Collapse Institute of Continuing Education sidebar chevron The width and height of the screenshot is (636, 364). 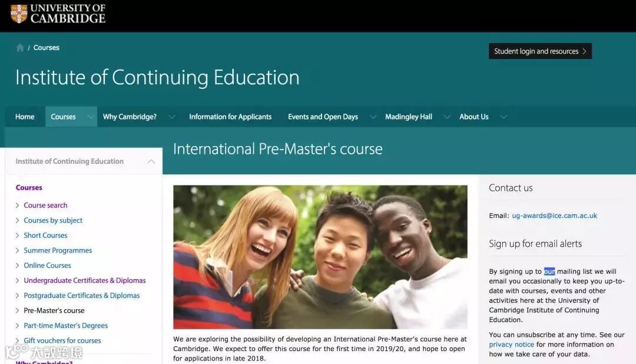coord(151,161)
